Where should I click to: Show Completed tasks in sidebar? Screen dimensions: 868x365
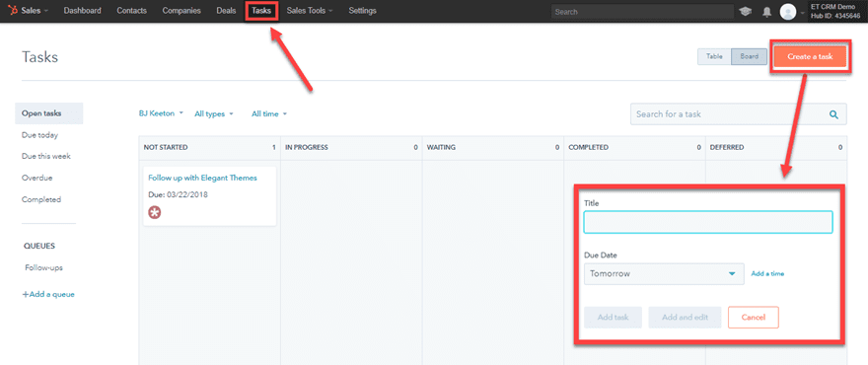pos(41,199)
